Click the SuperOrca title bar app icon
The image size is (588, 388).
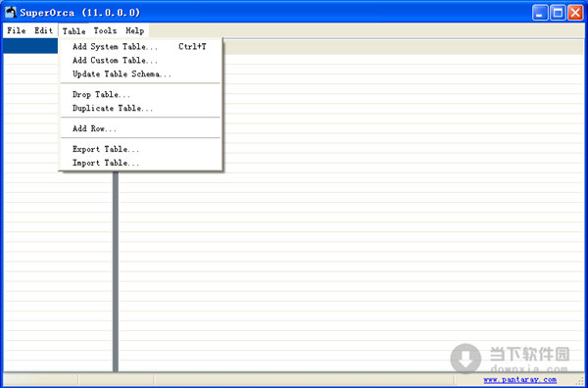11,13
